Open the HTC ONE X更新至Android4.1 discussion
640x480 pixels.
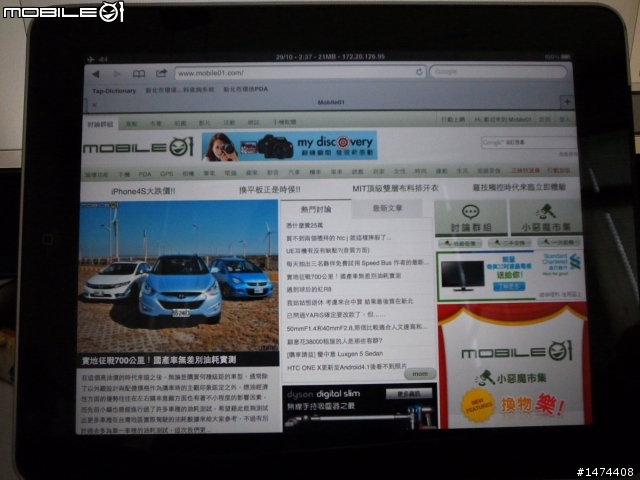coord(347,367)
